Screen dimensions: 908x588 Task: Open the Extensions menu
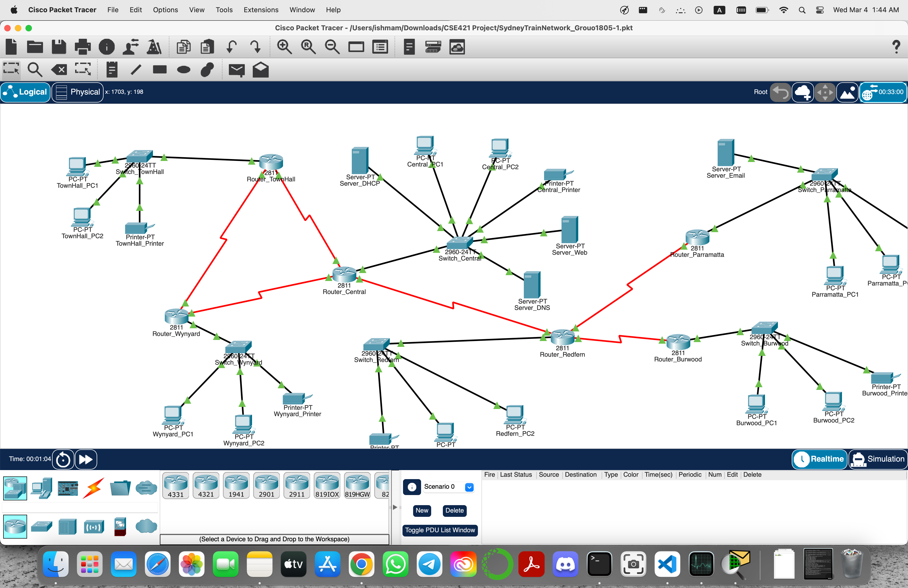[x=261, y=10]
